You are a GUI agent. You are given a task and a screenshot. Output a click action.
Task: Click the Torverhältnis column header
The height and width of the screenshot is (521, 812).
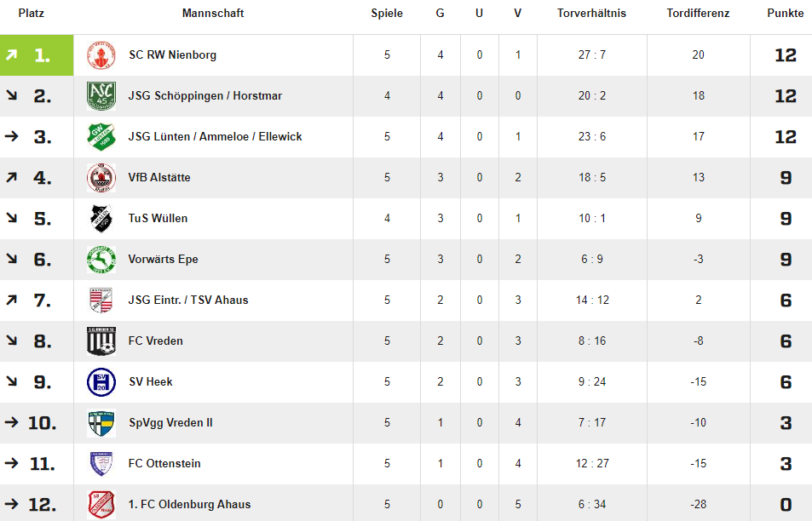click(x=591, y=14)
